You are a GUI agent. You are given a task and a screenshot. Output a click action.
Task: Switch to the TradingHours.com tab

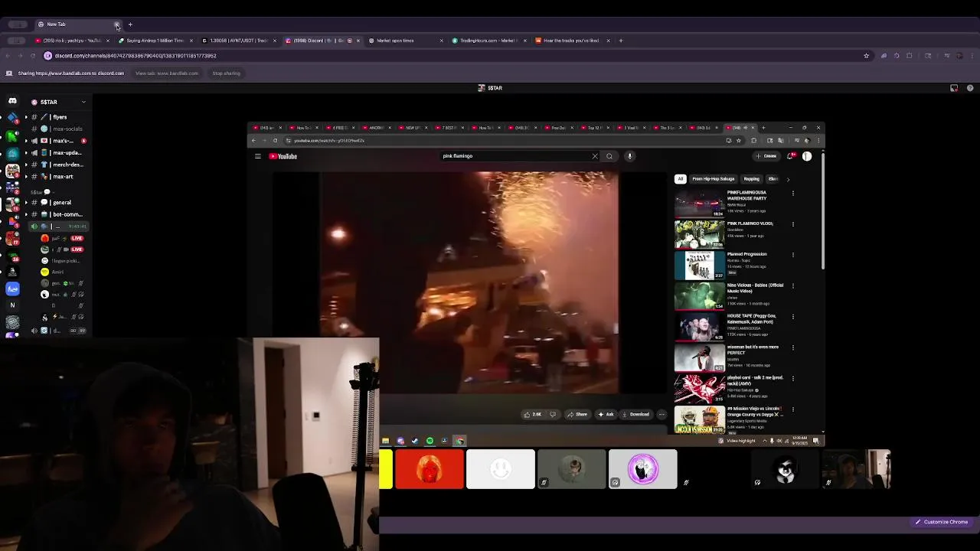[x=489, y=41]
